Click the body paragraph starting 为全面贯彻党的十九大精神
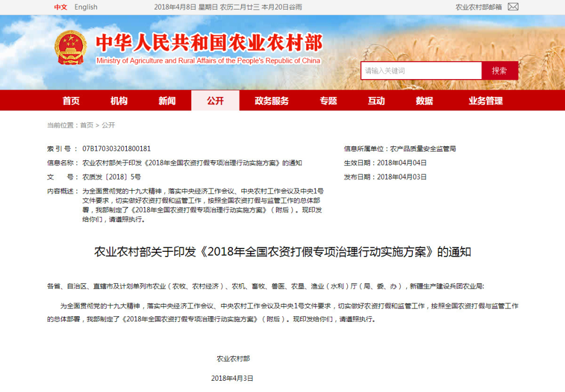565x392 pixels. (283, 312)
